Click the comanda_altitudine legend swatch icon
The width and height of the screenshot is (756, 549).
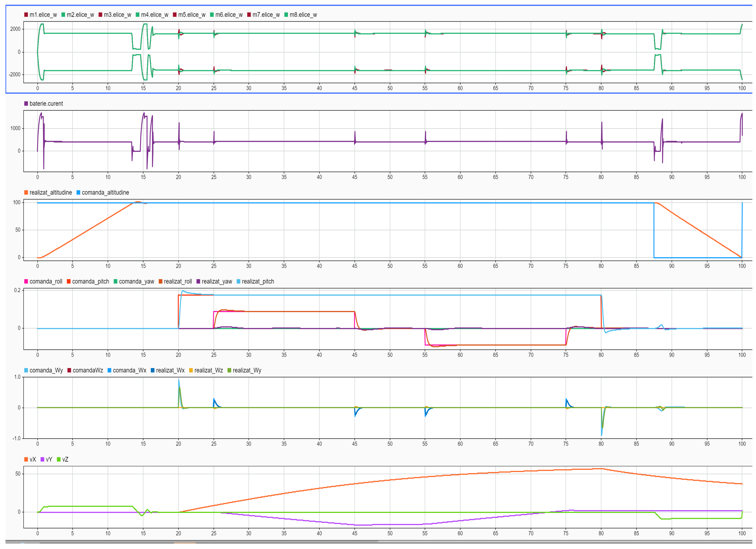pos(79,192)
